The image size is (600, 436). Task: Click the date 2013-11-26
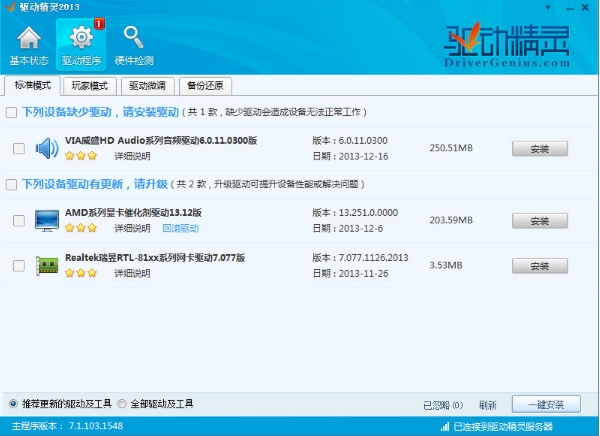[364, 273]
